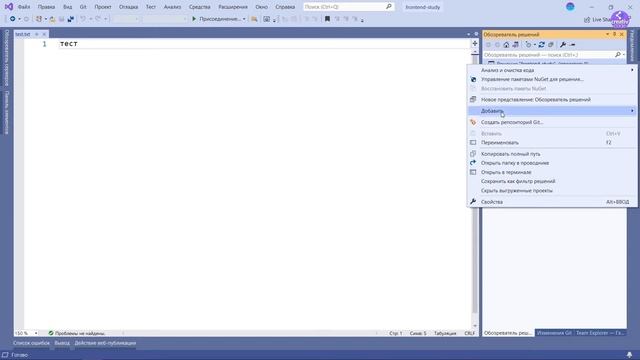Open the Правка menu

pyautogui.click(x=46, y=7)
